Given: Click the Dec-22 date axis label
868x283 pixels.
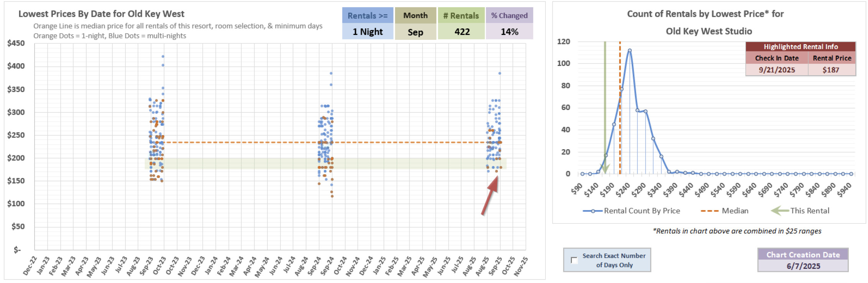Looking at the screenshot, I should coord(30,266).
